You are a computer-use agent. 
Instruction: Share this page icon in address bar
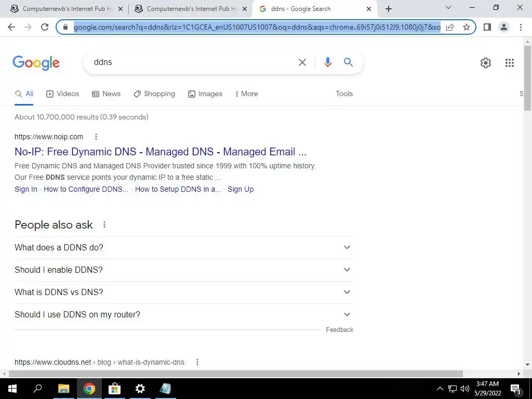coord(450,27)
